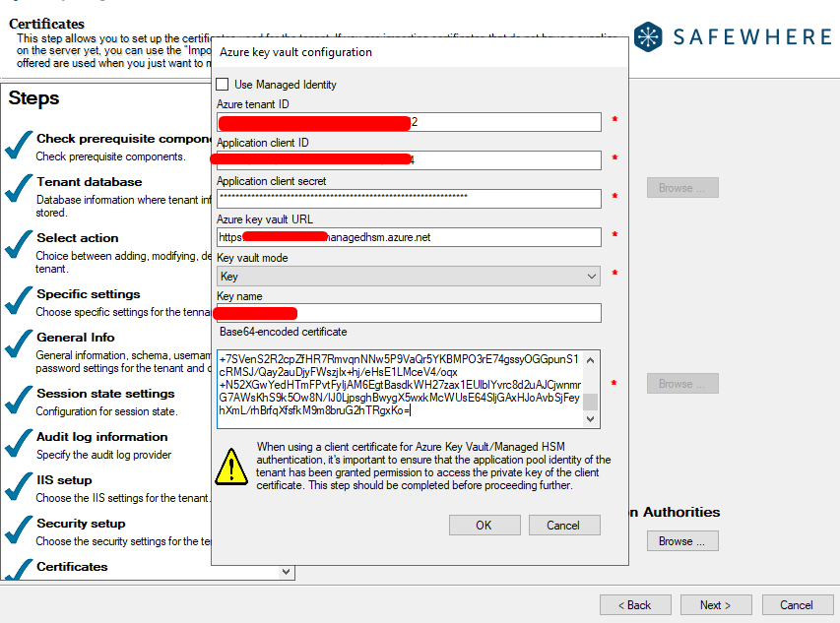This screenshot has height=623, width=840.
Task: Click checkmark icon beside Select action step
Action: (19, 245)
